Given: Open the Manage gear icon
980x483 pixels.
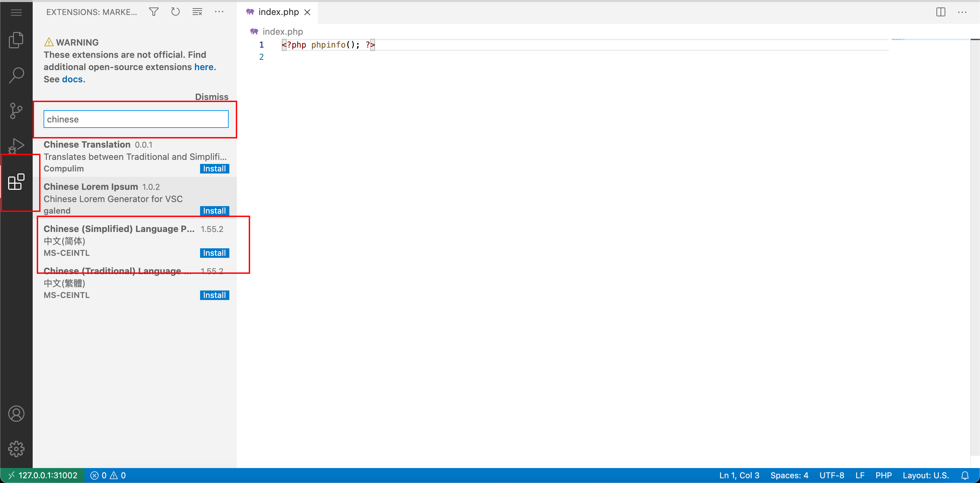Looking at the screenshot, I should [16, 449].
